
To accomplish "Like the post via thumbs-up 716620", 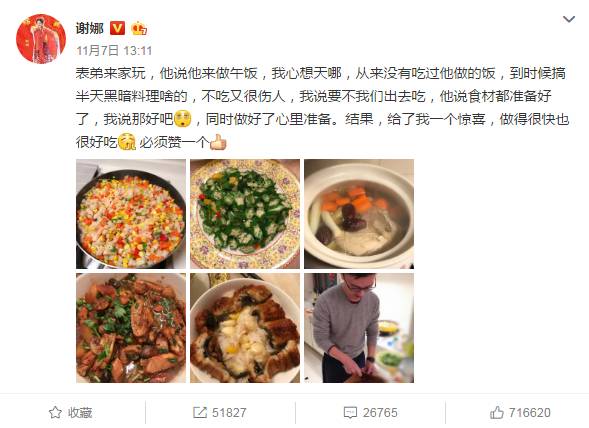I will pyautogui.click(x=497, y=413).
